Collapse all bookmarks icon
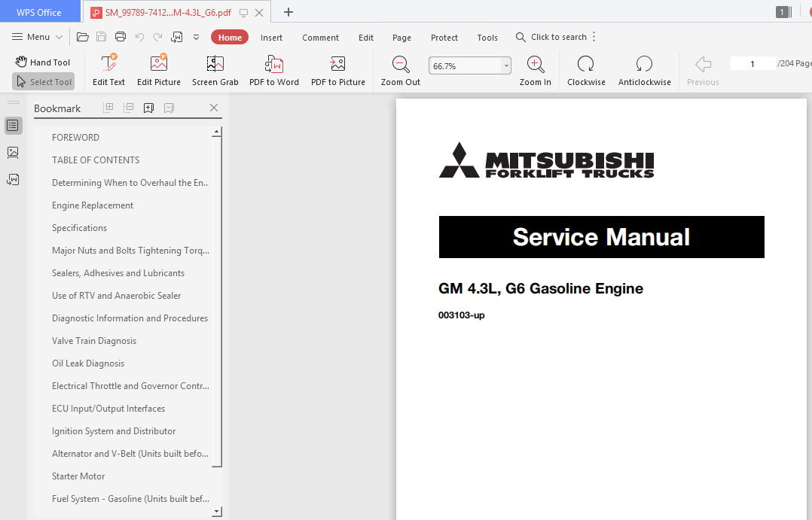The width and height of the screenshot is (812, 520). click(x=128, y=108)
